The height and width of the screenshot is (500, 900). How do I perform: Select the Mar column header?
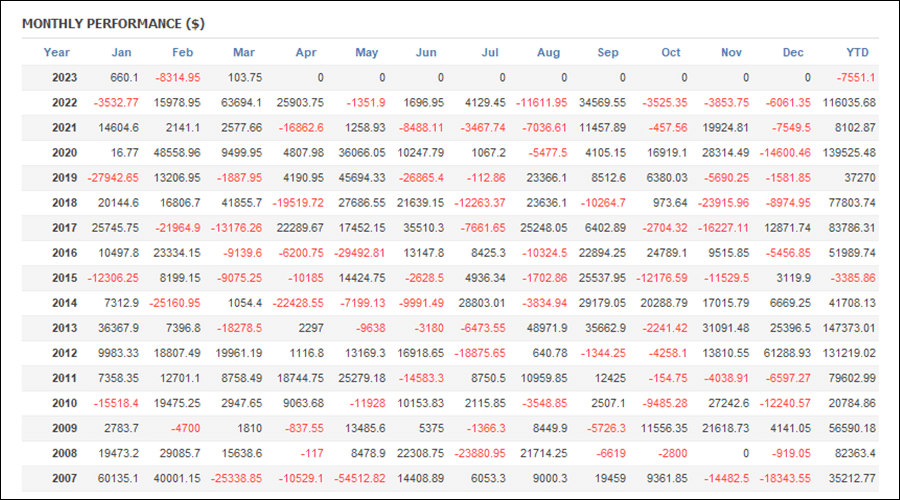pyautogui.click(x=244, y=52)
